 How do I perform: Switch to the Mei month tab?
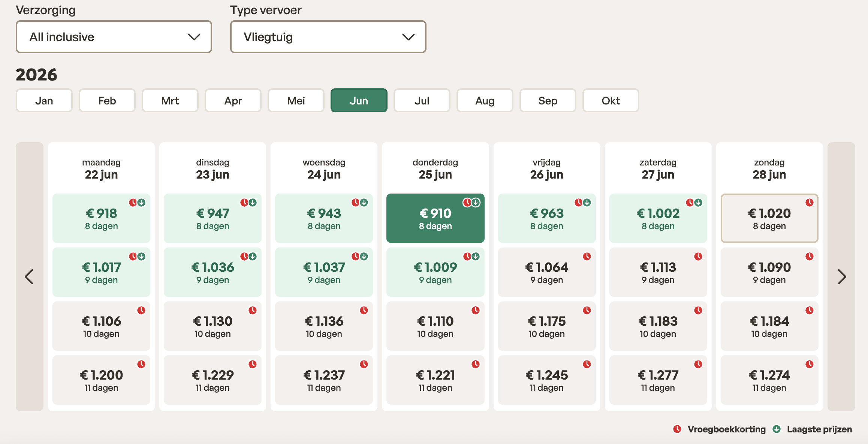coord(296,101)
